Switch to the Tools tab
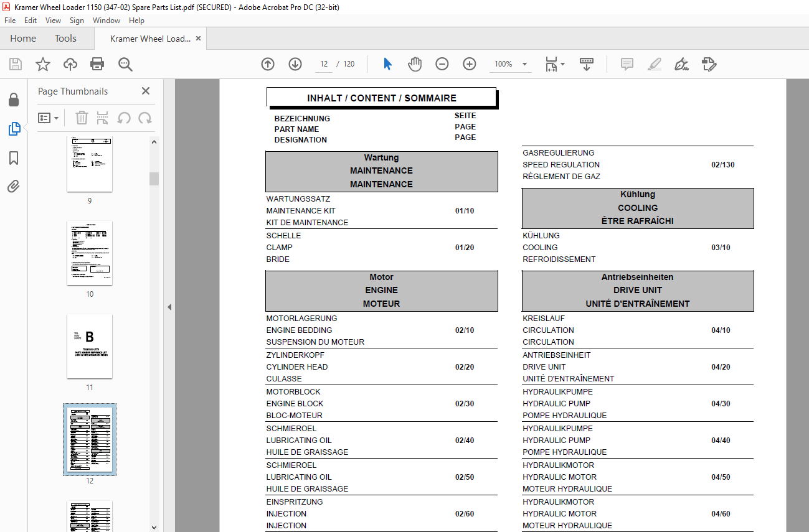809x532 pixels. tap(65, 39)
